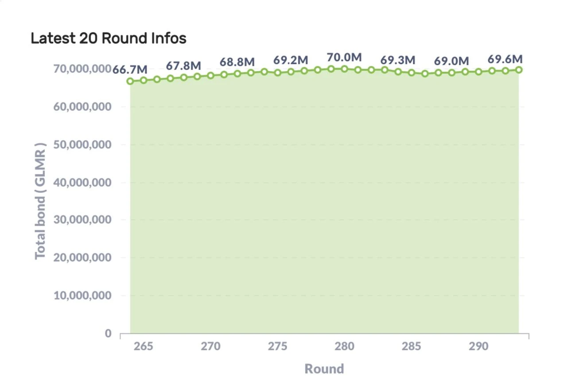Select the data point labeled 68.8M
The image size is (567, 392).
(x=237, y=73)
